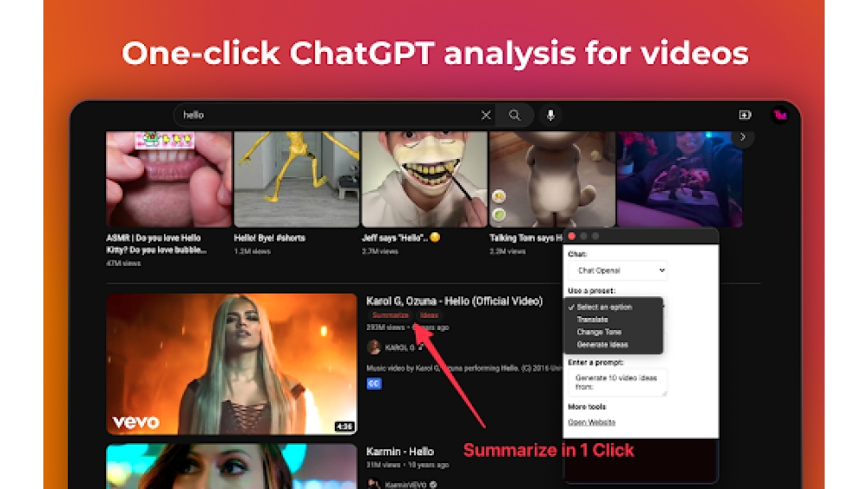Click the Karol G music video description text
Image resolution: width=868 pixels, height=489 pixels.
(x=464, y=368)
